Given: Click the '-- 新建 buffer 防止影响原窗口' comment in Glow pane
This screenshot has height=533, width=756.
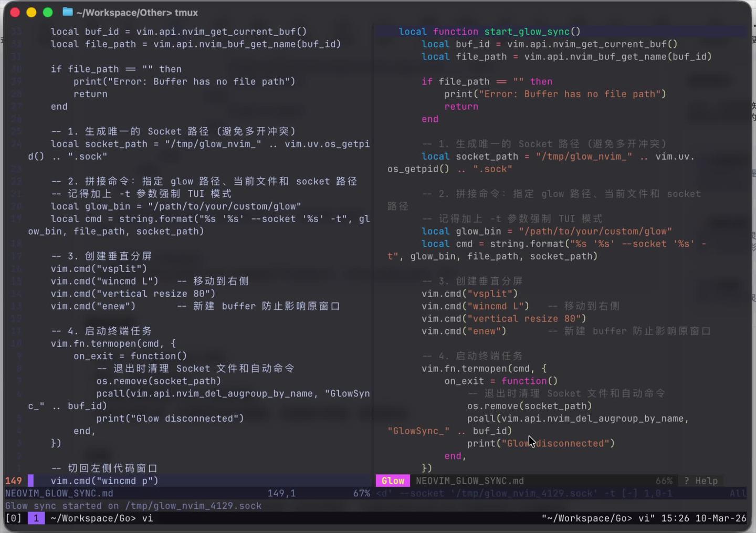Looking at the screenshot, I should 629,331.
